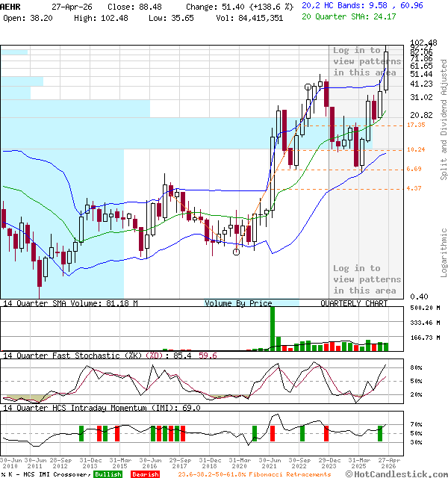This screenshot has width=448, height=478.
Task: Click the 10.24 Fibonacci retracement label
Action: (x=415, y=150)
